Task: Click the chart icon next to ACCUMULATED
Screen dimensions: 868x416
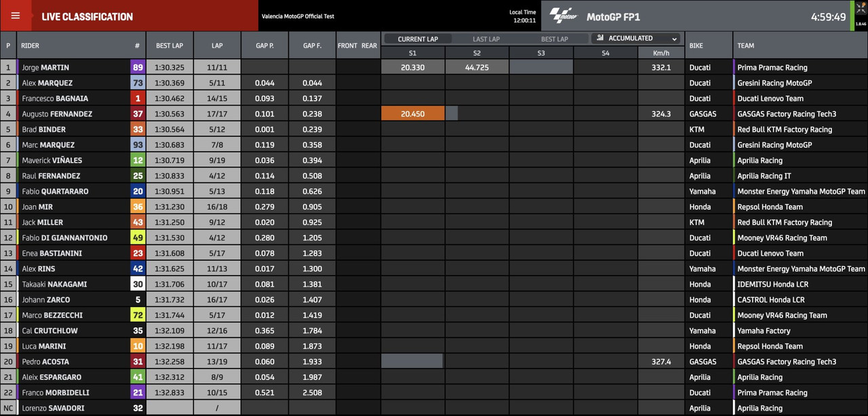Action: click(600, 39)
